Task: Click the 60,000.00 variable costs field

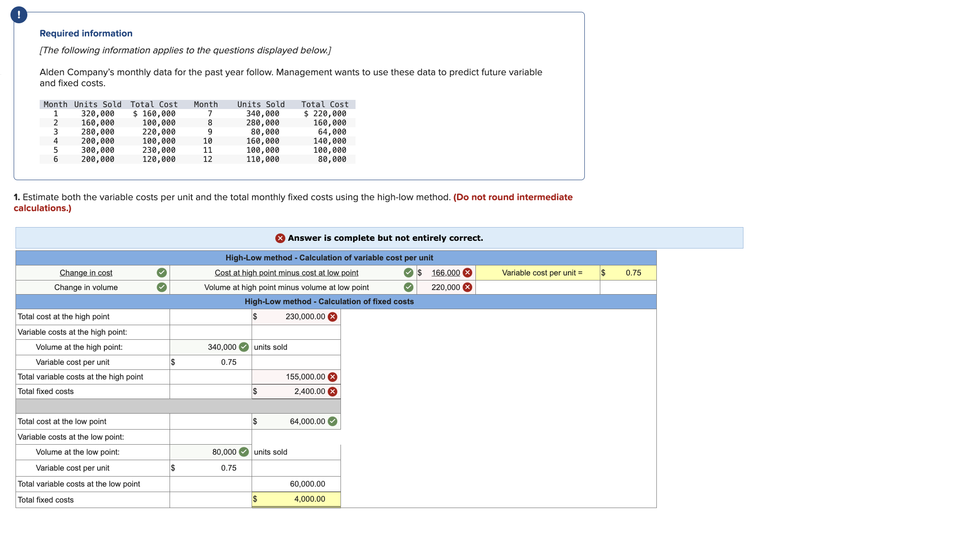Action: (307, 484)
